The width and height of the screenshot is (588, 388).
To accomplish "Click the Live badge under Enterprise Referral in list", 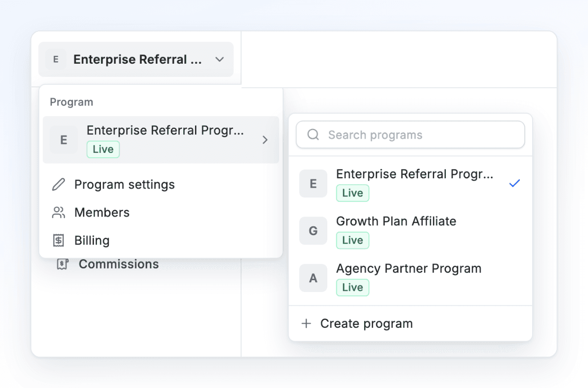I will (x=352, y=193).
